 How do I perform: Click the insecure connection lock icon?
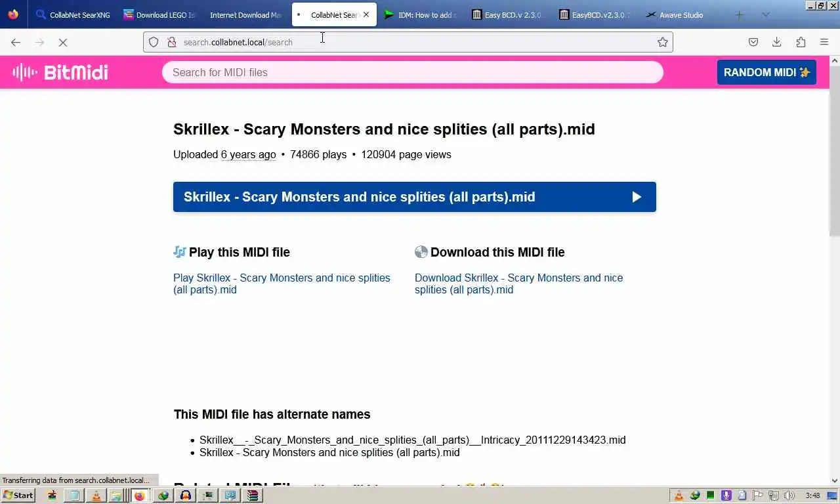click(172, 42)
